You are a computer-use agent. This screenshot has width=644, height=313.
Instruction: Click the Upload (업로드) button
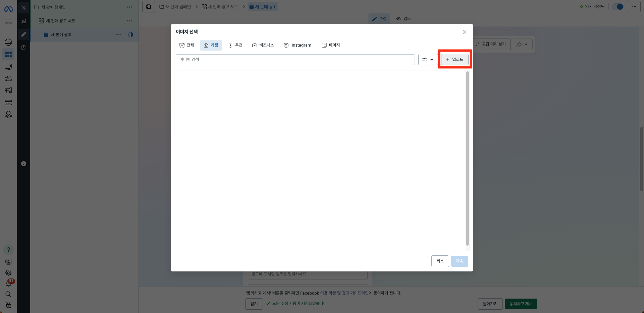454,60
